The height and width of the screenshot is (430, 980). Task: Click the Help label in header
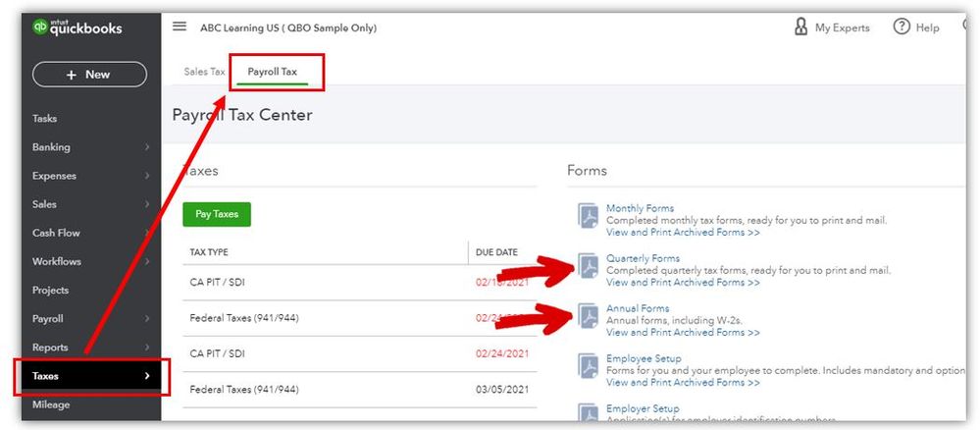927,27
